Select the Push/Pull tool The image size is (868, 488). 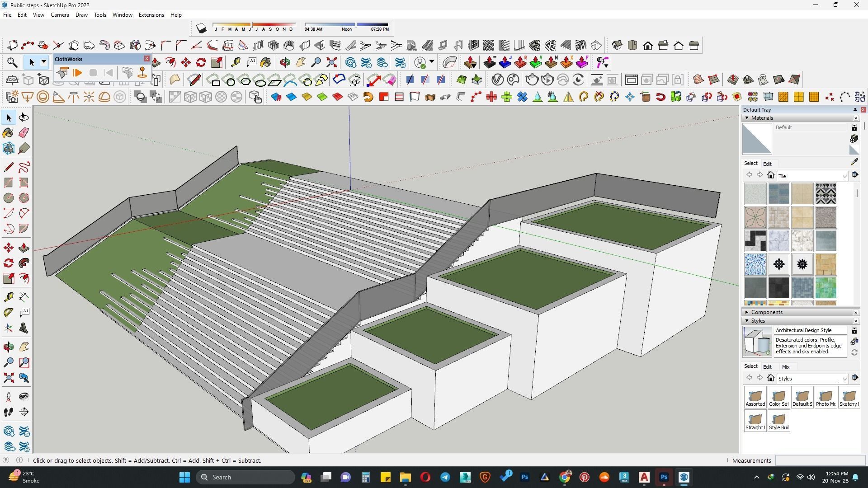point(24,248)
